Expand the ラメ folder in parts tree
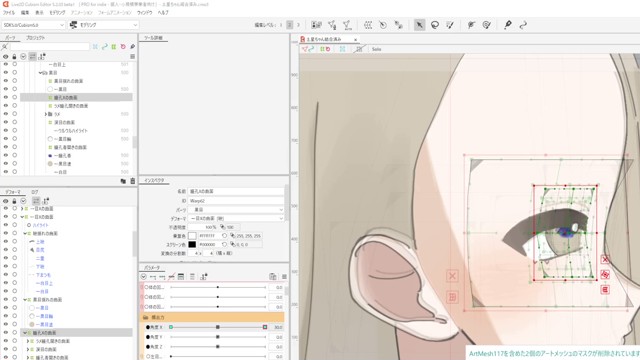Screen dimensions: 640x360 coord(46,114)
